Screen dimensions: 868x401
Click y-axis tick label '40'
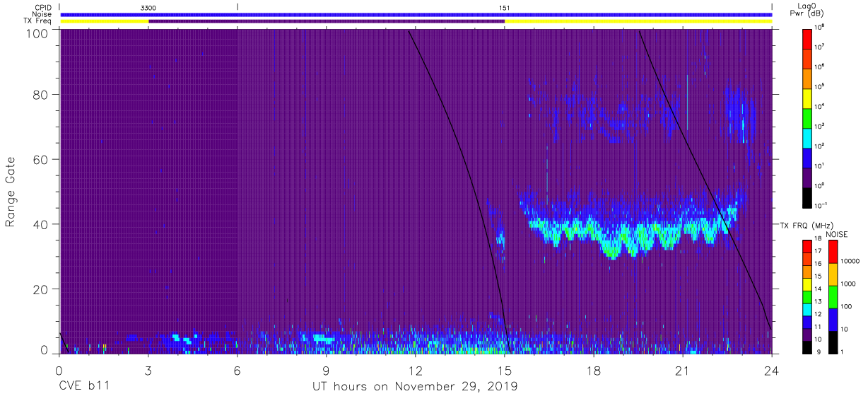point(40,224)
